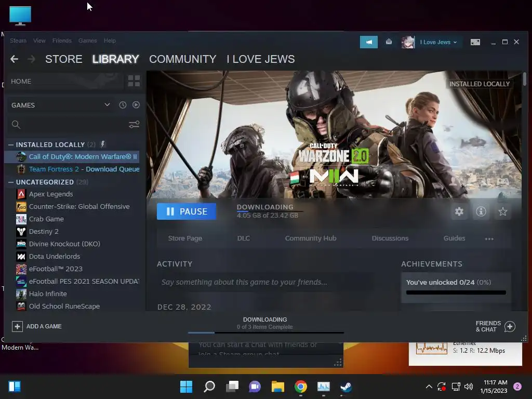The width and height of the screenshot is (532, 399).
Task: Collapse the Uncategorized category
Action: (11, 182)
